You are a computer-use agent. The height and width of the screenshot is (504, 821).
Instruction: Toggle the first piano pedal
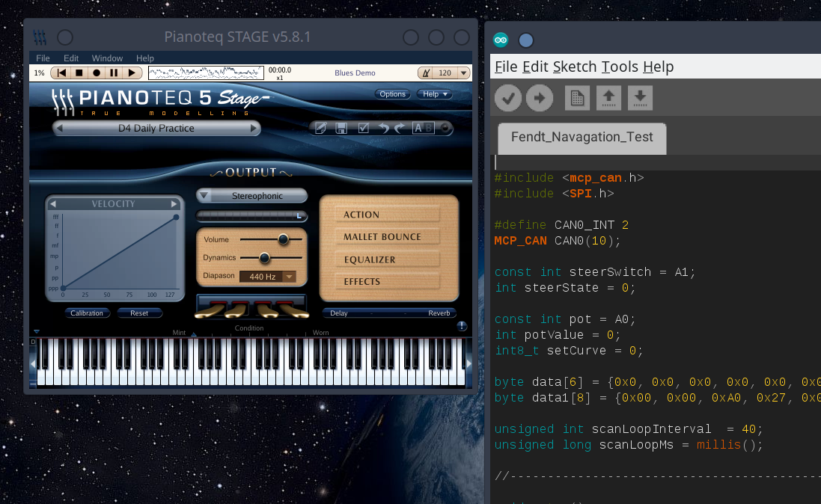[211, 310]
